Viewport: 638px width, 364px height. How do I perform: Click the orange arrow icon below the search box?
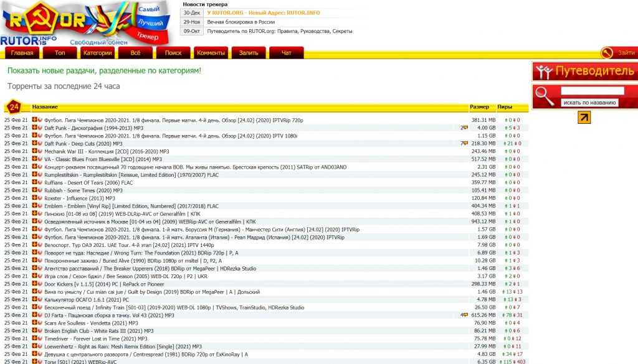[x=584, y=117]
